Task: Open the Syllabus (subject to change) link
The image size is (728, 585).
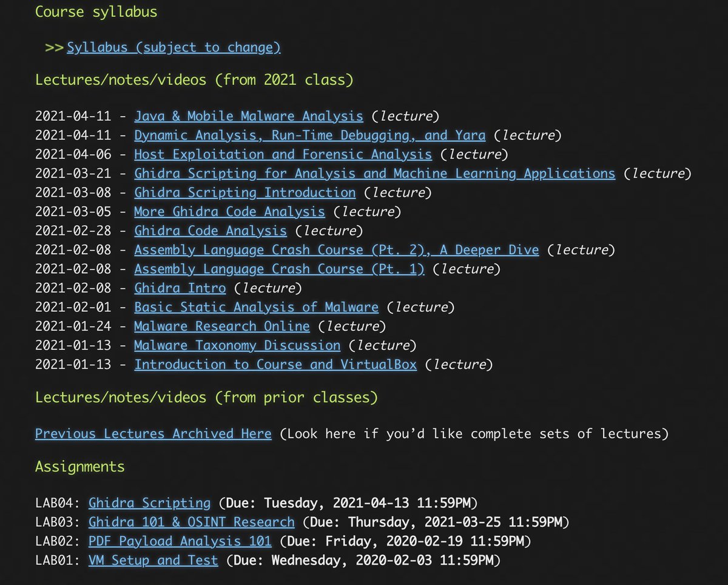Action: pyautogui.click(x=173, y=47)
